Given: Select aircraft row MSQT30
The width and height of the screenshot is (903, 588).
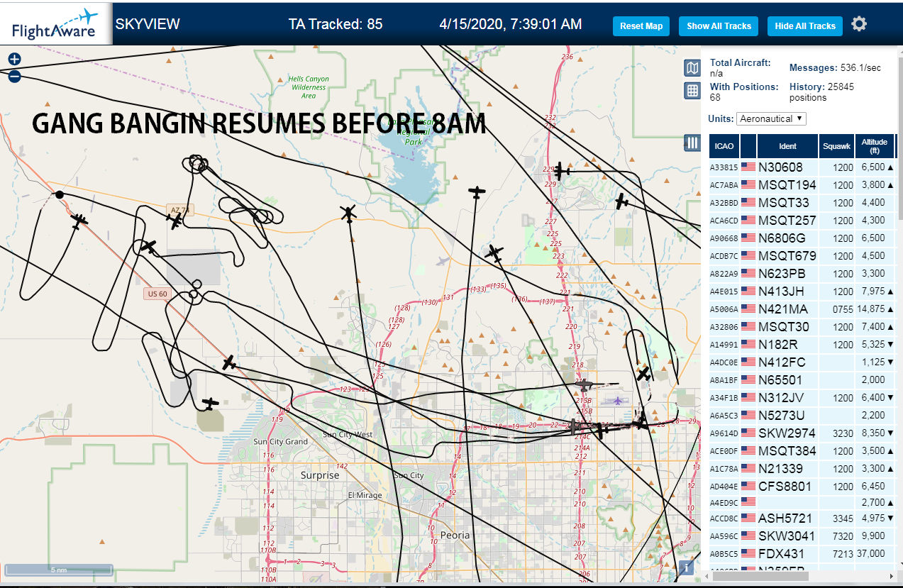Looking at the screenshot, I should (x=802, y=327).
